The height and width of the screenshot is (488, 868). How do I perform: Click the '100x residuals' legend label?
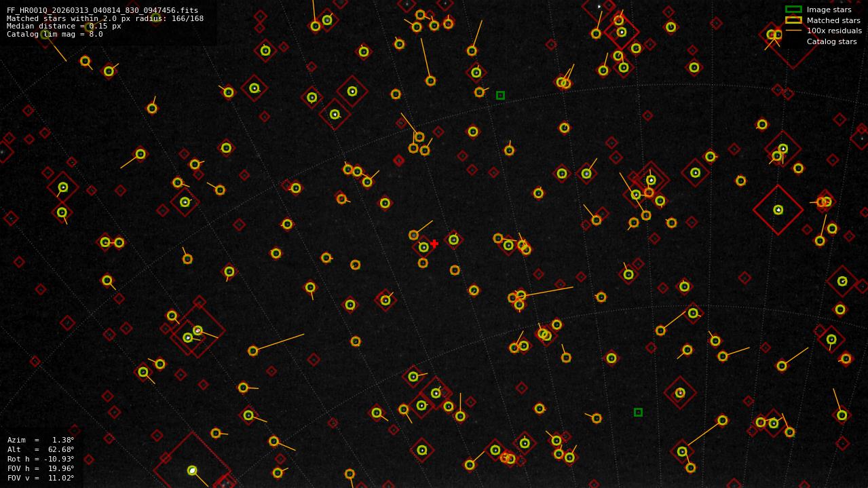(834, 31)
